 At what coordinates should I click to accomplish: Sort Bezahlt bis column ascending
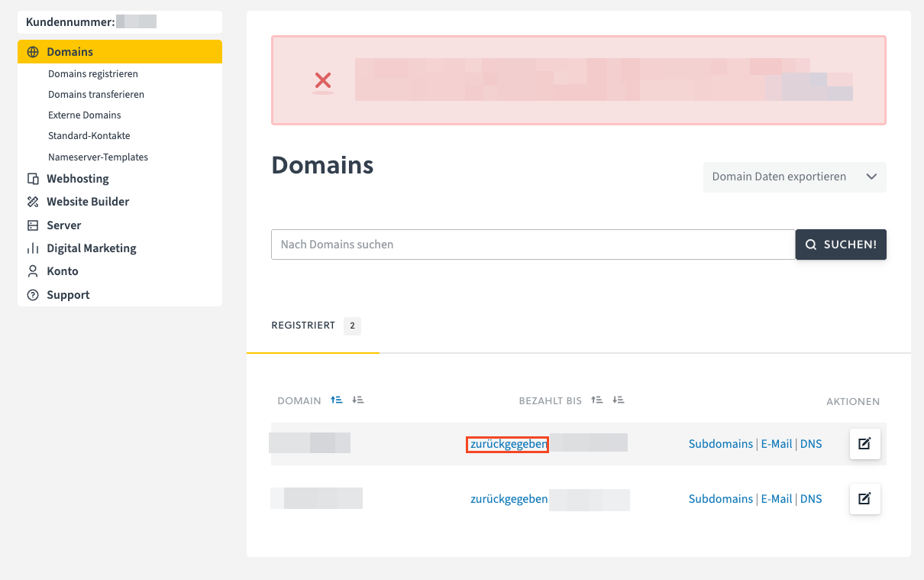[x=597, y=400]
